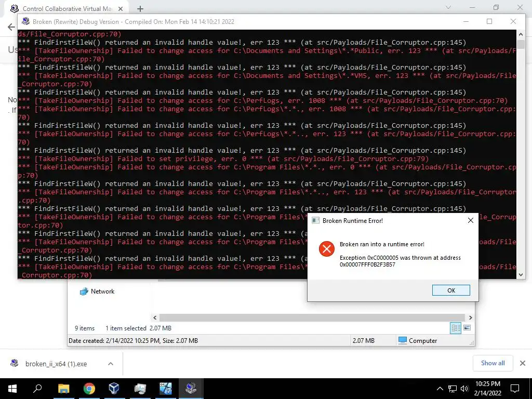Click the red error icon in the dialog

[x=327, y=249]
